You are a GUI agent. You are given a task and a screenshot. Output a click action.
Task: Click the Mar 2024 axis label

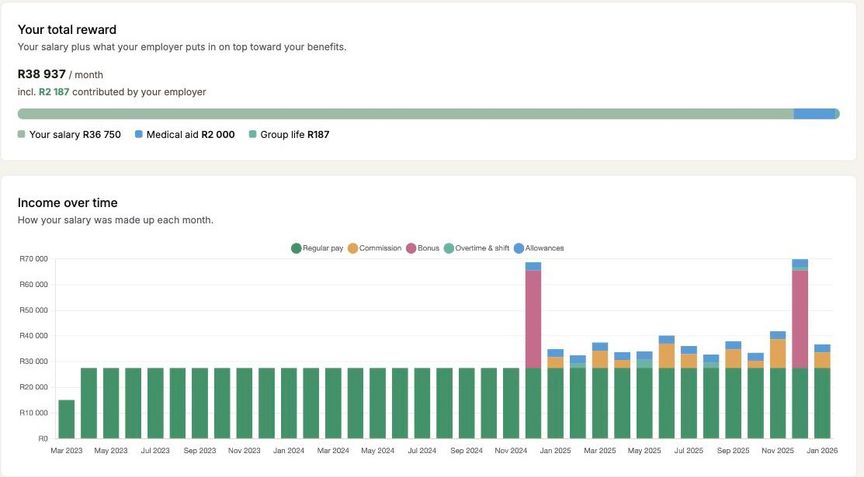pyautogui.click(x=333, y=451)
